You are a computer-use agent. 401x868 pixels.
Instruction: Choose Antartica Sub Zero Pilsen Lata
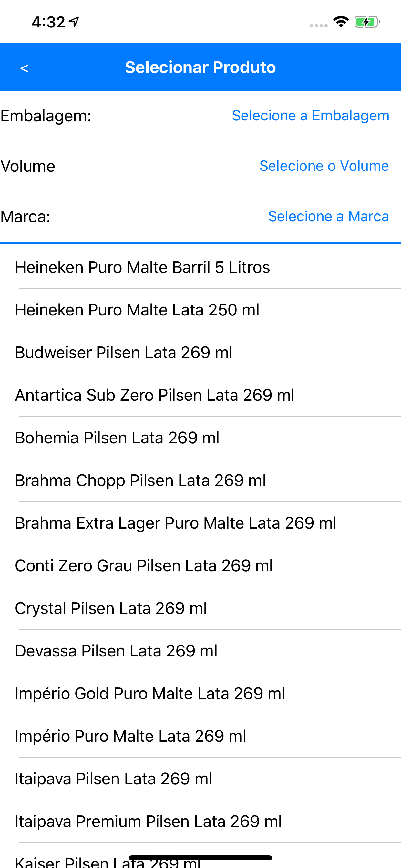pos(200,395)
